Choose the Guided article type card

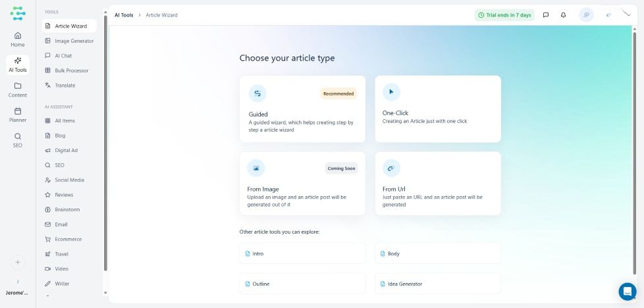click(x=302, y=109)
